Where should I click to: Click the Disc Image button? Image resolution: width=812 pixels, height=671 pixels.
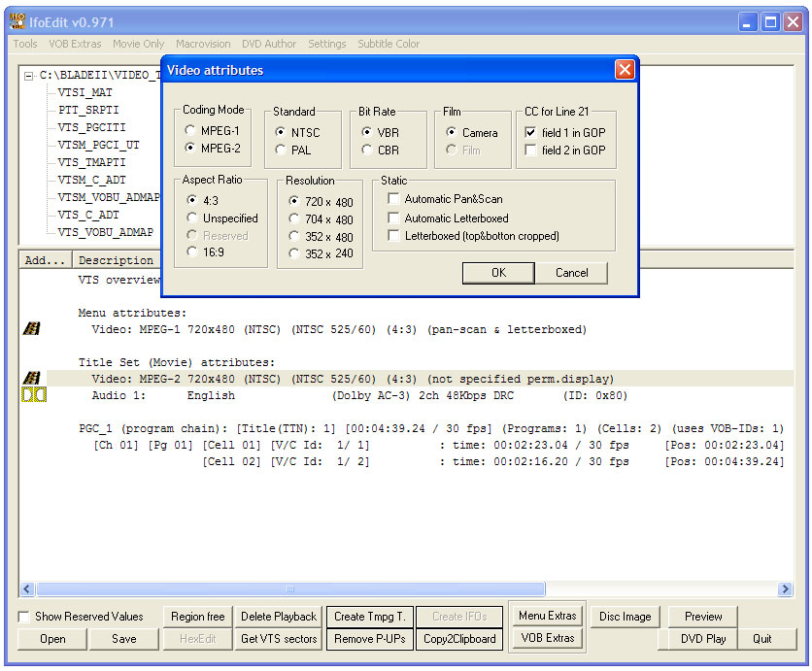pos(626,617)
